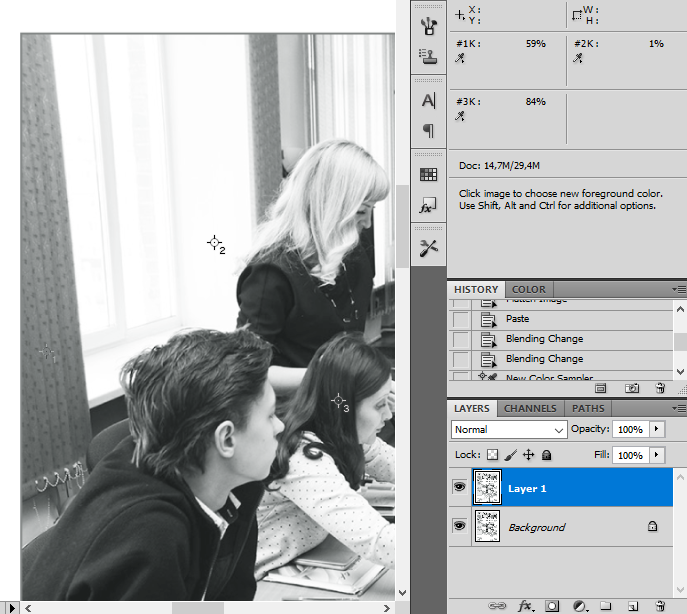Create new document from current history state
Viewport: 687px width, 614px height.
point(601,388)
